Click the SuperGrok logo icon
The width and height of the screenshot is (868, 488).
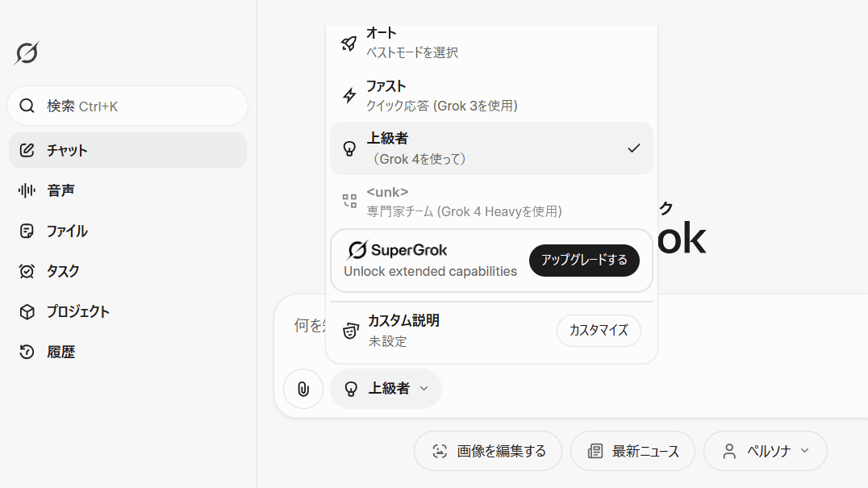(357, 250)
